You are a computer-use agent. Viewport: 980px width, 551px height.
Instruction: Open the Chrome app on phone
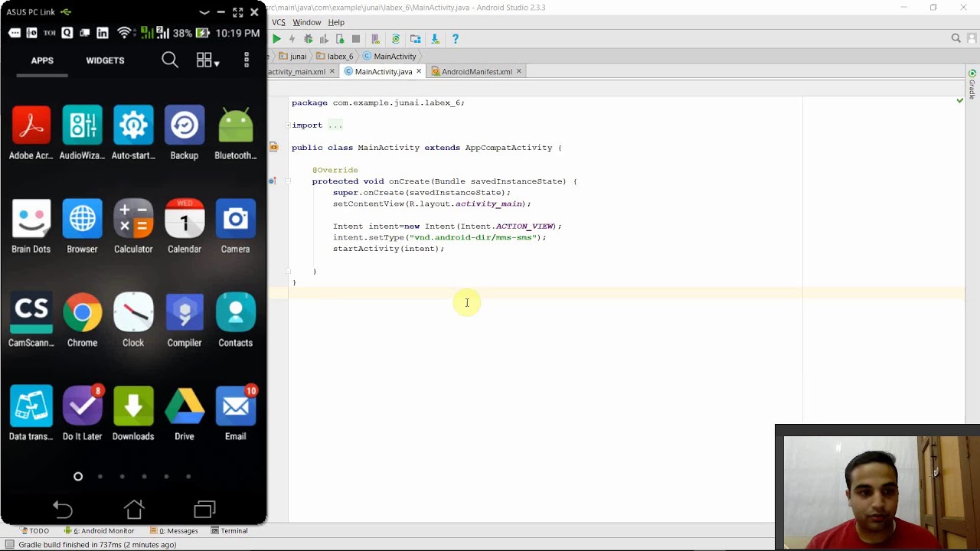click(82, 320)
